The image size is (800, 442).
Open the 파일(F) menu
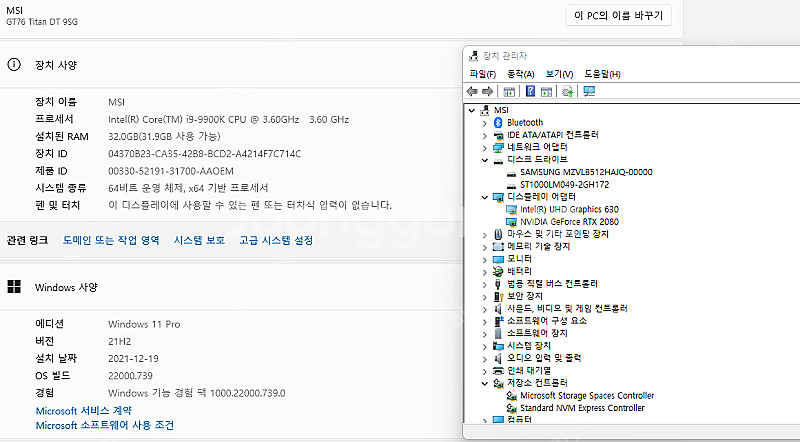click(x=482, y=74)
